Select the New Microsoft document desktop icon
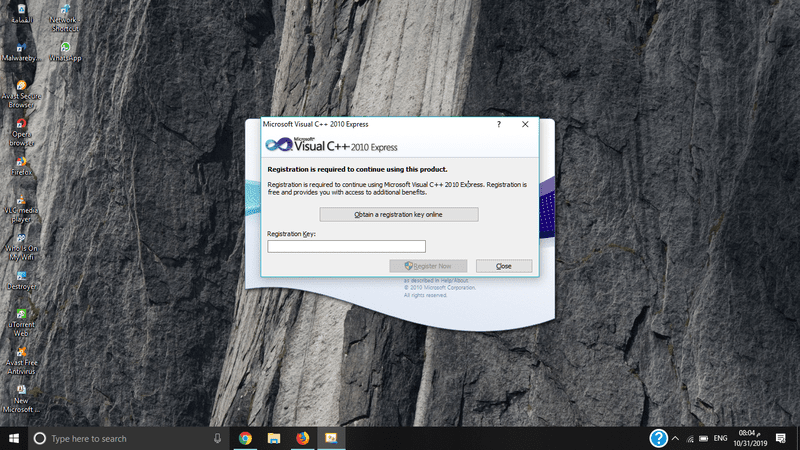This screenshot has width=800, height=450. (x=21, y=399)
